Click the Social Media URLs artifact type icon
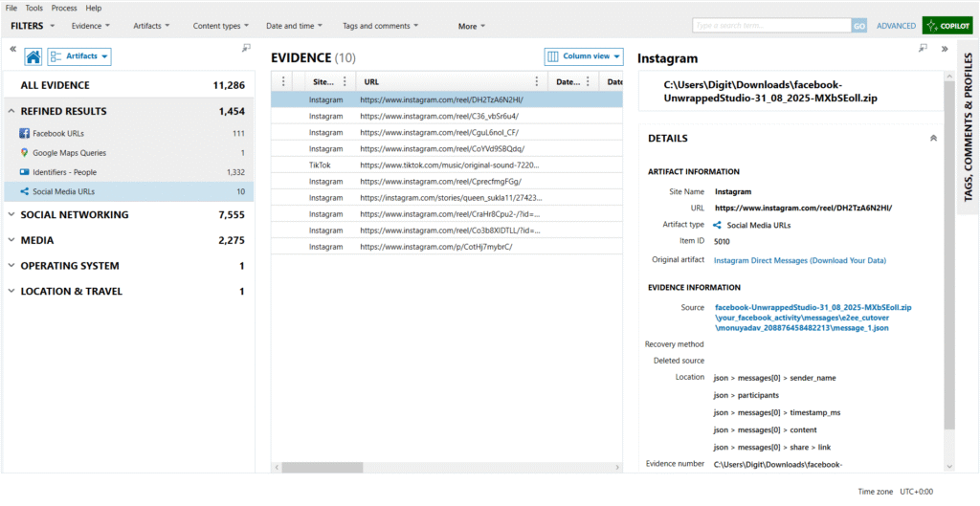The width and height of the screenshot is (980, 506). tap(718, 225)
